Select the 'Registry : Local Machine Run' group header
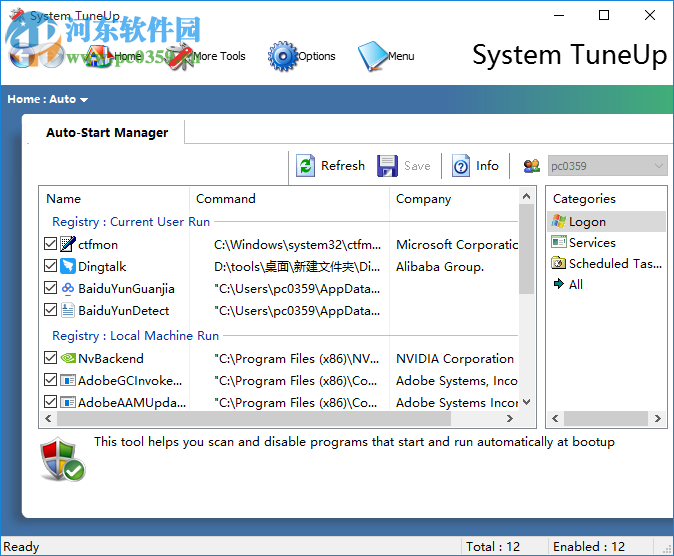 click(x=135, y=335)
